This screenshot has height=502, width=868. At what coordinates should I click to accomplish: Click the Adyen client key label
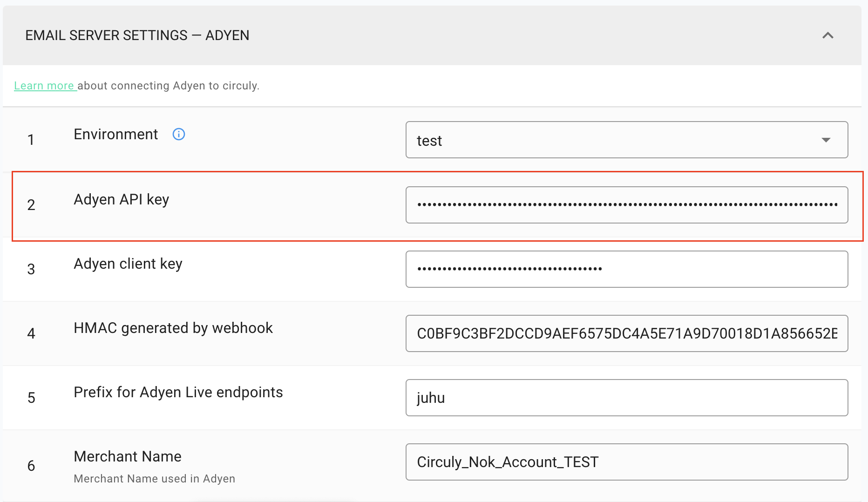coord(128,264)
